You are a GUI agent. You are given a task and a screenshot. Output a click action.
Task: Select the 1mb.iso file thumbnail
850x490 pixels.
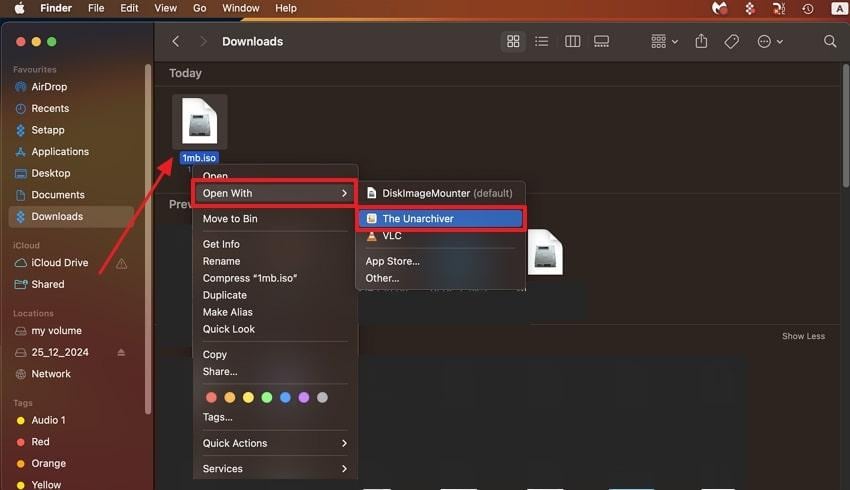pyautogui.click(x=199, y=121)
